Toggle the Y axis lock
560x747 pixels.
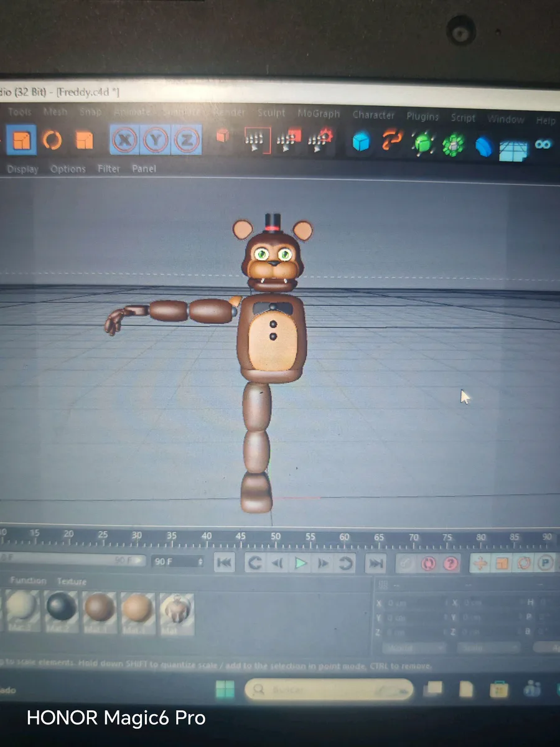154,141
